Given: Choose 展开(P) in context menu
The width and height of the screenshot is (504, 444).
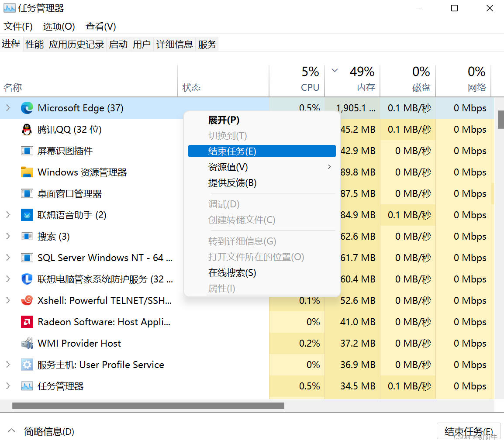Looking at the screenshot, I should tap(262, 120).
